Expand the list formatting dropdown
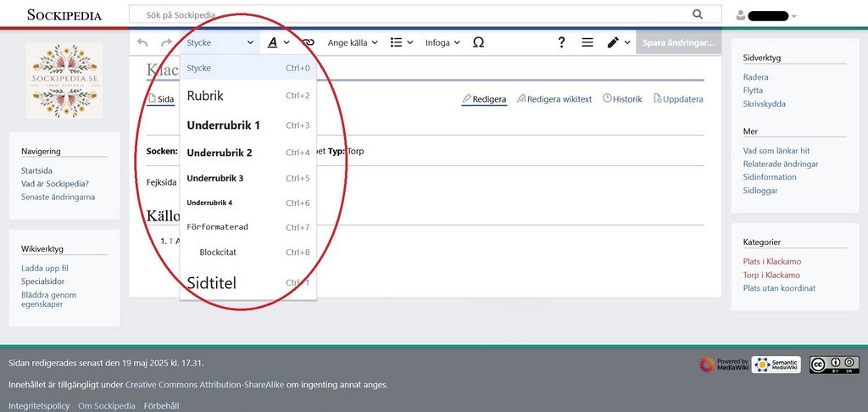The height and width of the screenshot is (412, 868). click(x=401, y=42)
